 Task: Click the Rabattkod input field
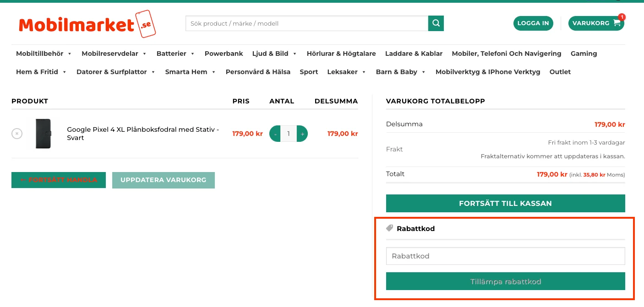point(505,256)
